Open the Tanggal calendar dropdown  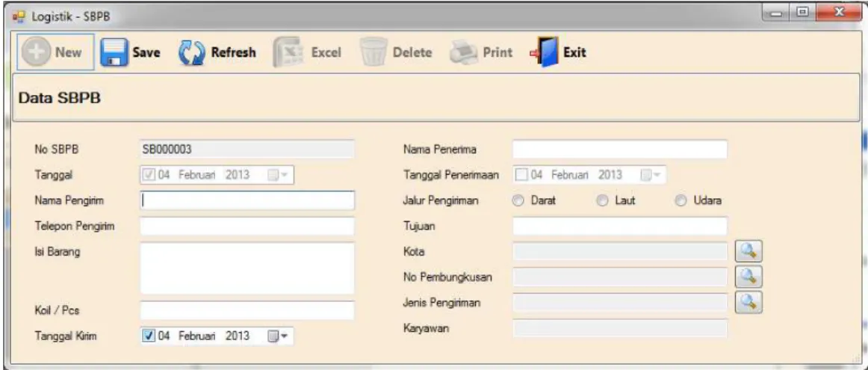pos(277,175)
